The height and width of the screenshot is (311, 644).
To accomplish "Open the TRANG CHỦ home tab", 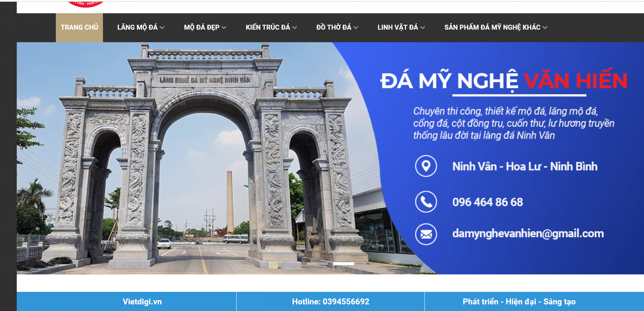I will pyautogui.click(x=79, y=28).
